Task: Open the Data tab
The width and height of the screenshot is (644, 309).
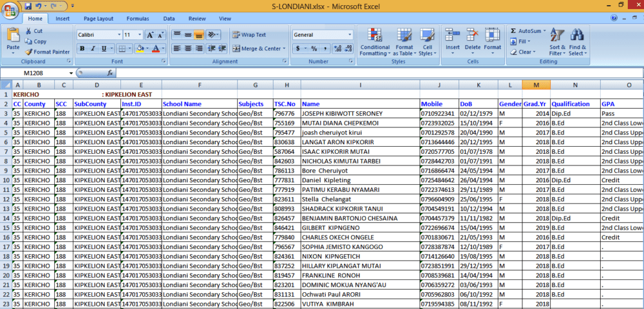Action: [169, 19]
